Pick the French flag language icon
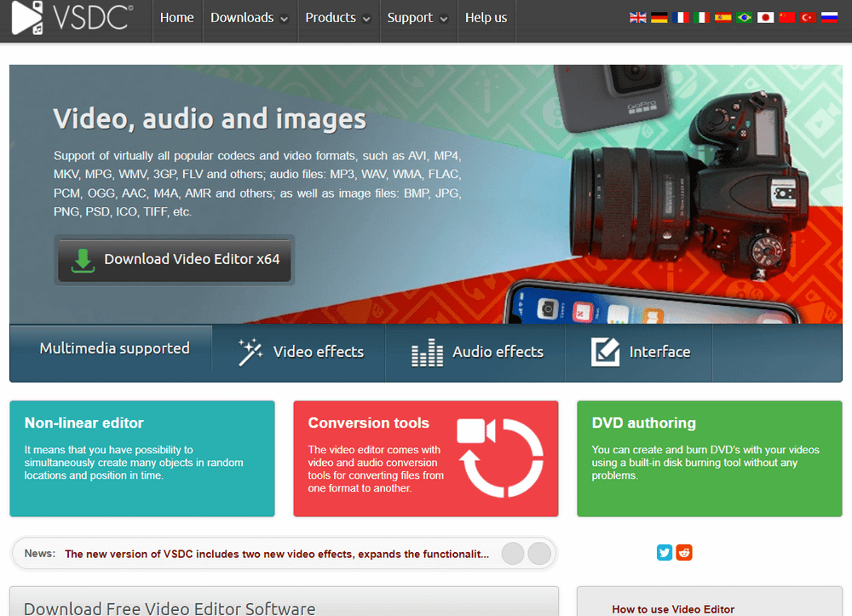This screenshot has width=852, height=616. point(681,17)
